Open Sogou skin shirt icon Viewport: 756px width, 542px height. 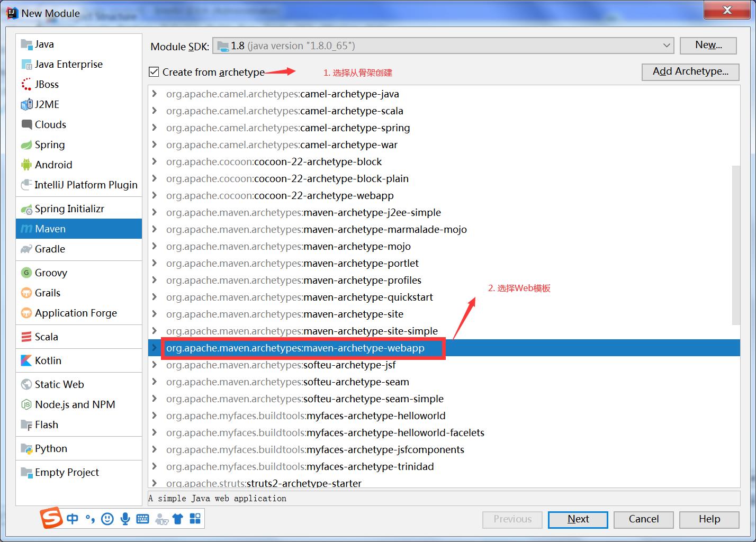point(177,519)
